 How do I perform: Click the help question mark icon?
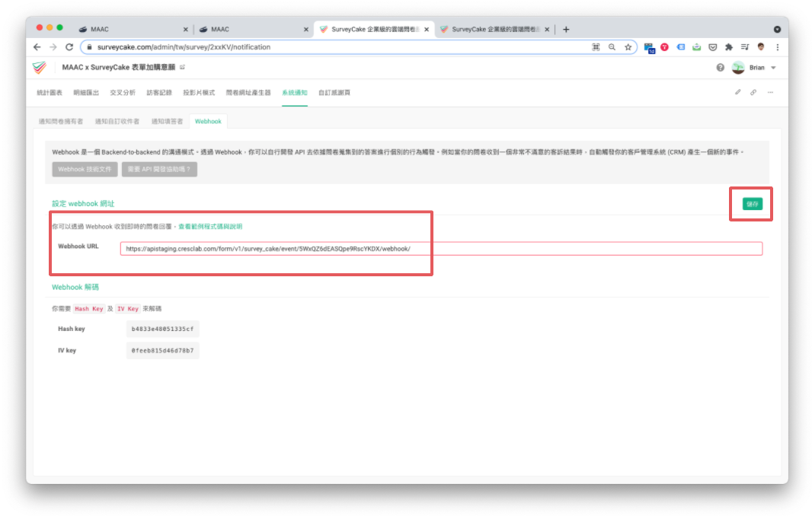[x=721, y=67]
